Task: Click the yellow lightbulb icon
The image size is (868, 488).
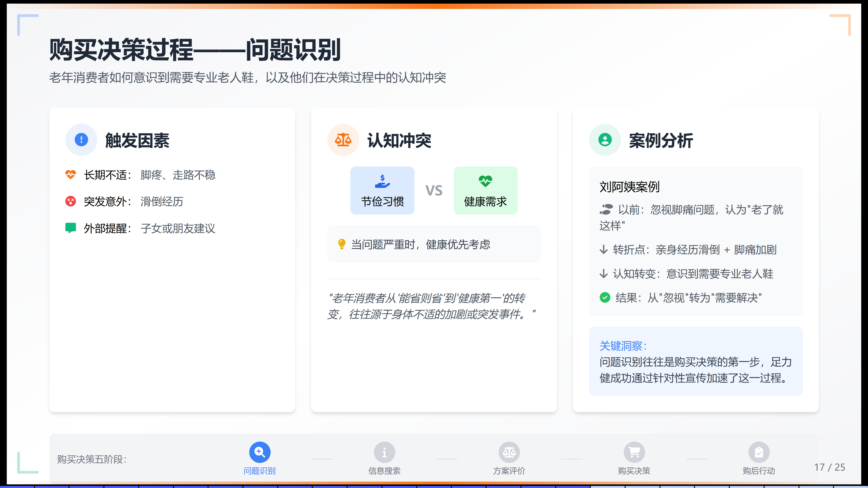Action: click(341, 244)
